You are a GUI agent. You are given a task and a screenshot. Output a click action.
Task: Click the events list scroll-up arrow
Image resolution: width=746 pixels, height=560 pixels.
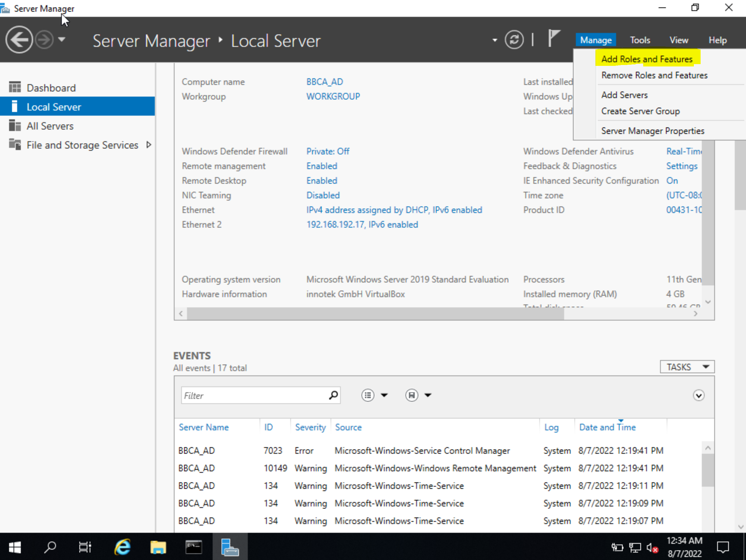(708, 448)
